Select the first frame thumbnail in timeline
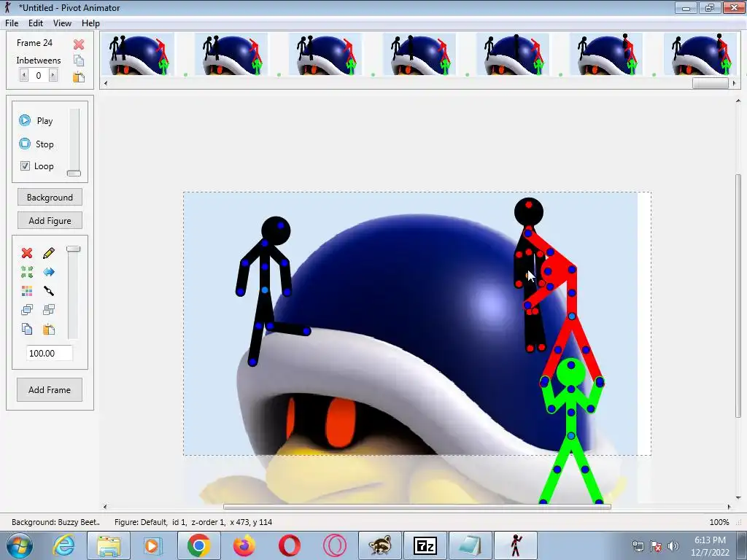Viewport: 747px width, 560px height. coord(138,54)
